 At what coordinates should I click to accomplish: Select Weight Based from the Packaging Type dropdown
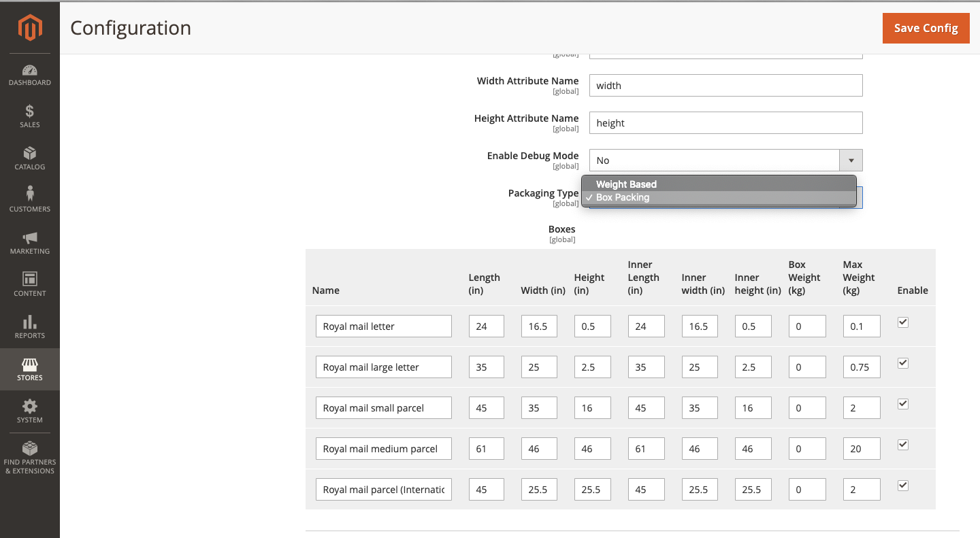626,184
